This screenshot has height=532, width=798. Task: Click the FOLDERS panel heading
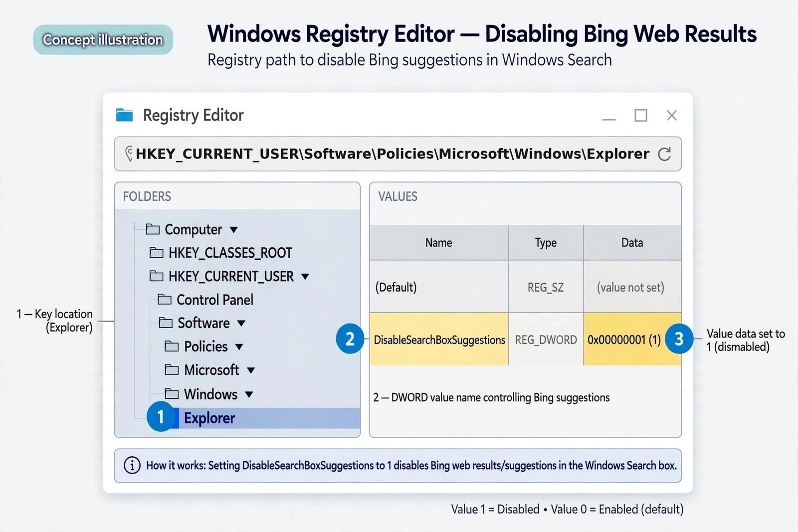(x=147, y=196)
